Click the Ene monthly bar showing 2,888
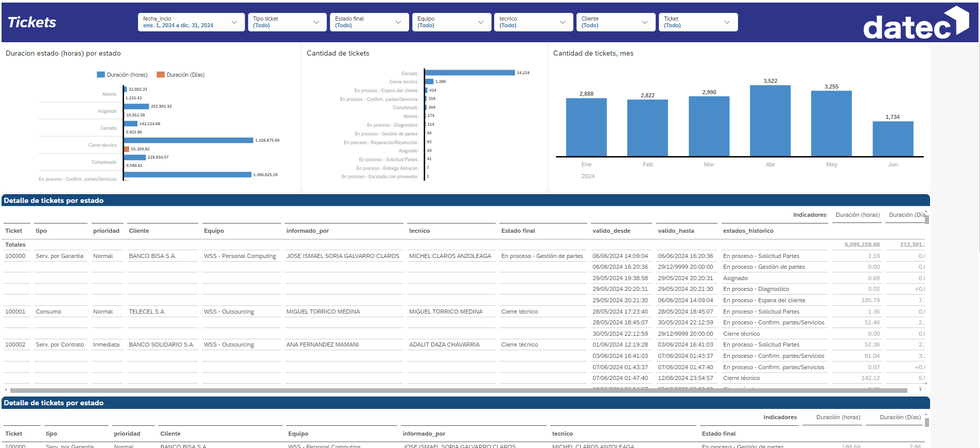The image size is (980, 448). [586, 127]
